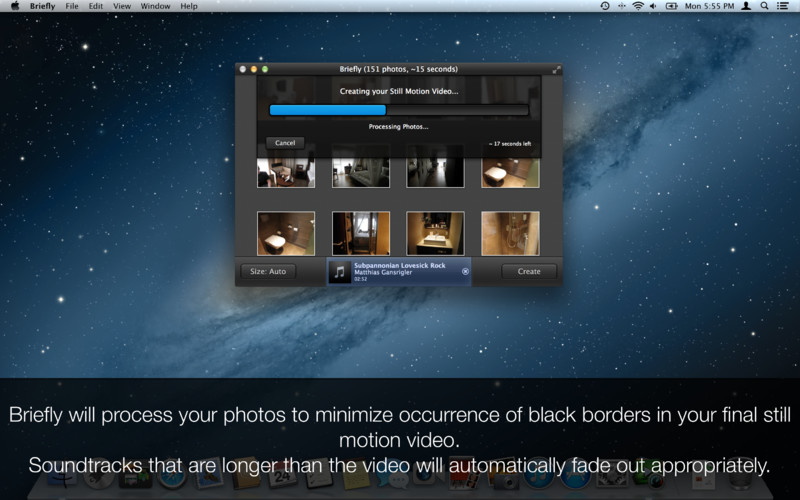Open the Apple menu
This screenshot has width=800, height=500.
click(15, 6)
